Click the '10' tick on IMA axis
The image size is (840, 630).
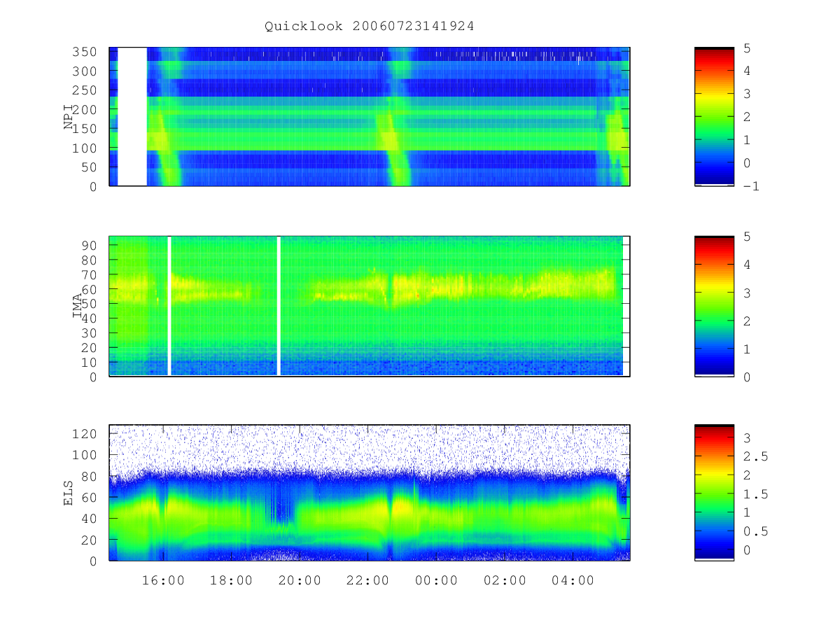coord(90,362)
